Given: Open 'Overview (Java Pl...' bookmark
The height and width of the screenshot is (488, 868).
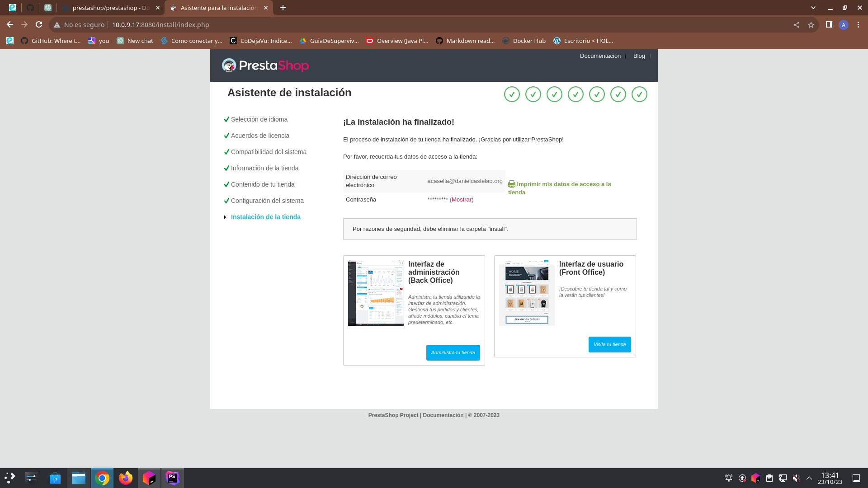Looking at the screenshot, I should click(x=397, y=41).
